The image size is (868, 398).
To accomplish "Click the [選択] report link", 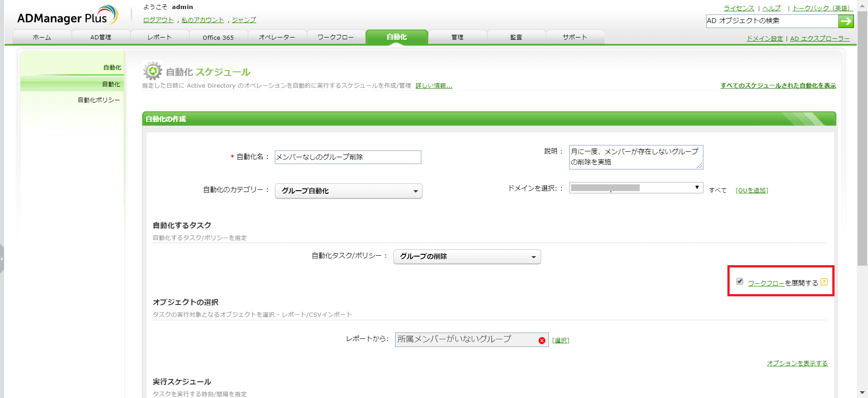I will pyautogui.click(x=560, y=340).
